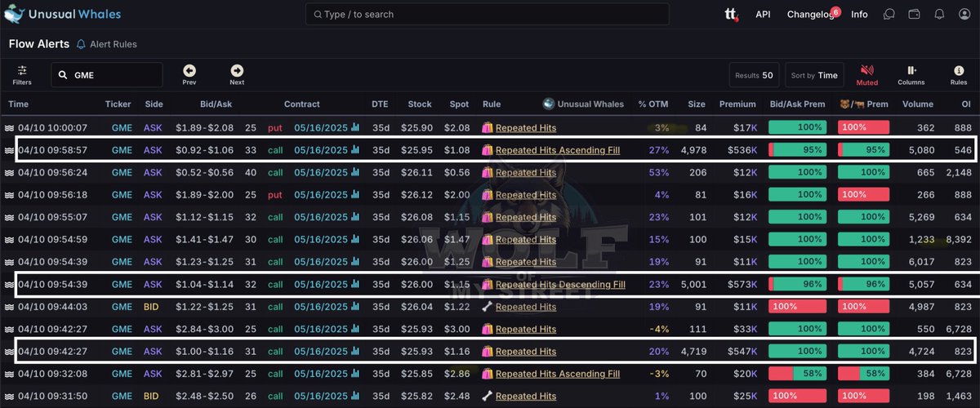Click magnifier icon in GME field
The image size is (980, 408).
tap(62, 75)
